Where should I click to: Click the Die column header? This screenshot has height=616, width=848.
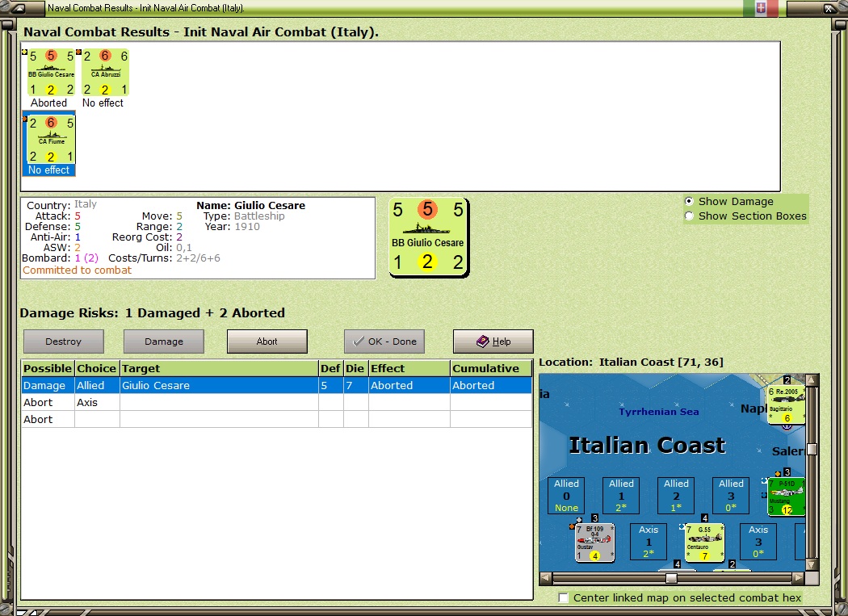[x=355, y=368]
